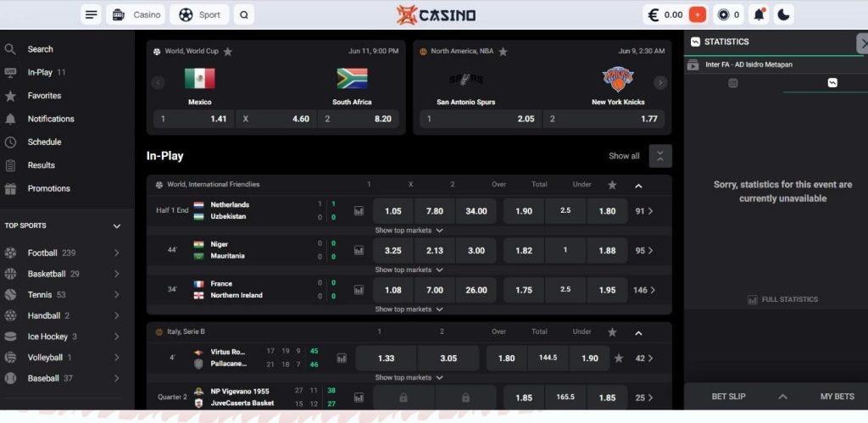Select France win odds 1.08
868x423 pixels.
393,290
